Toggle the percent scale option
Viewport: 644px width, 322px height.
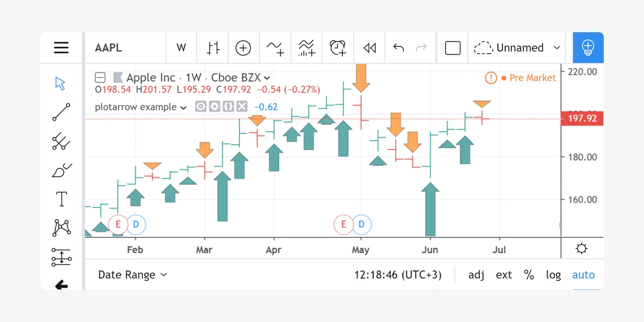click(x=528, y=275)
